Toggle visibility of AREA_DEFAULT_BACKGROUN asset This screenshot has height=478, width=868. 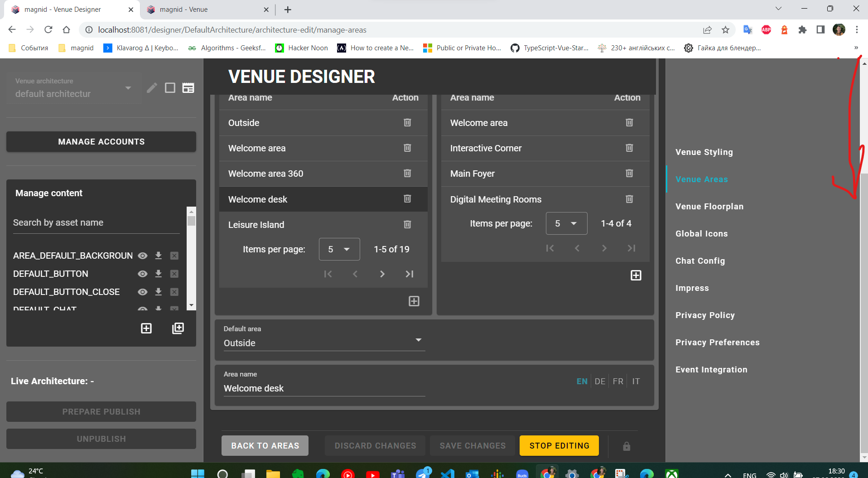tap(142, 255)
